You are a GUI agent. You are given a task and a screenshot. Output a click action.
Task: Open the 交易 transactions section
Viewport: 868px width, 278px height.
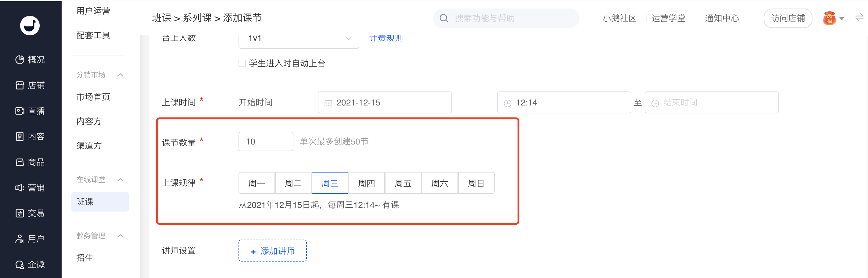tap(30, 213)
